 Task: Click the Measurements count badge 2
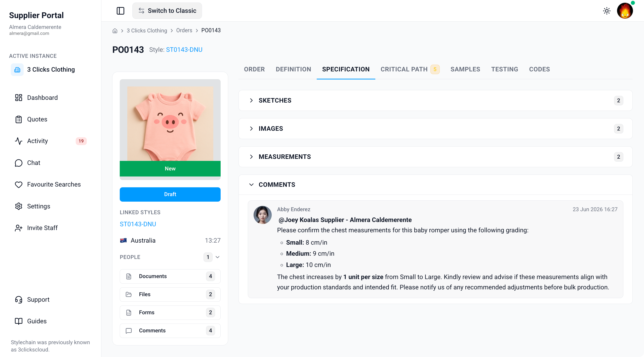[x=619, y=157]
